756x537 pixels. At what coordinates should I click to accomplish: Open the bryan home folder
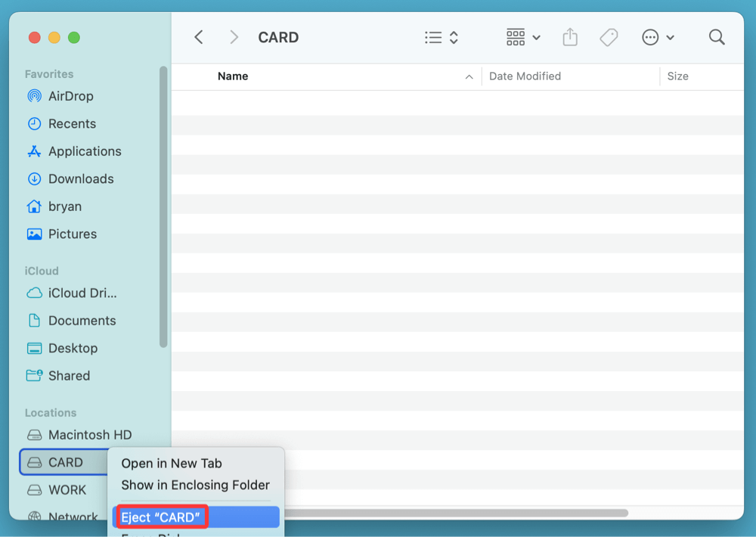pos(64,206)
